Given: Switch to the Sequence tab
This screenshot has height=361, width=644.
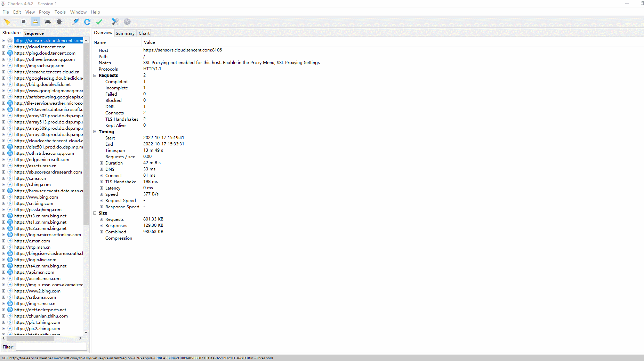Looking at the screenshot, I should click(x=34, y=33).
